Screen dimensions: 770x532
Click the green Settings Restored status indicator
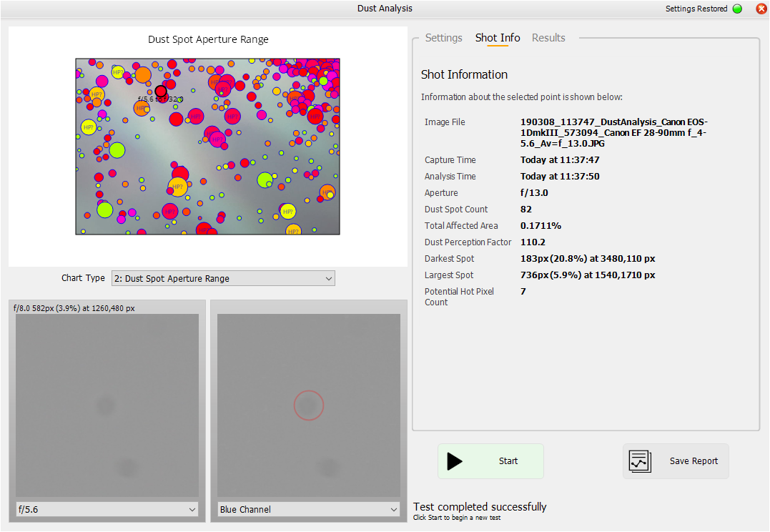[x=737, y=9]
